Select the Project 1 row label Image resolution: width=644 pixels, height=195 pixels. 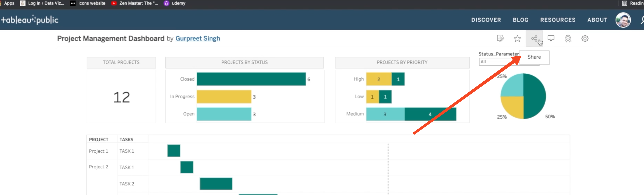point(98,151)
